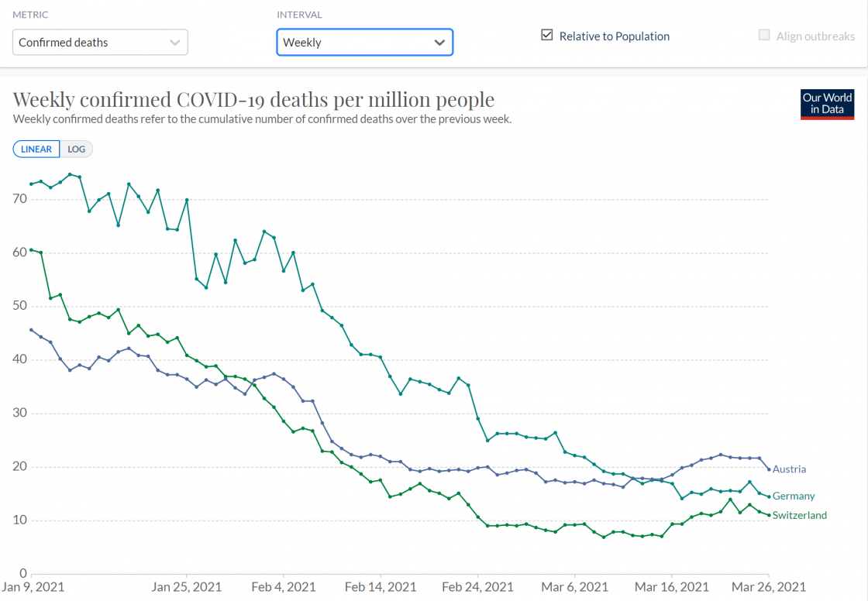
Task: Select the LINEAR scale option
Action: 36,149
